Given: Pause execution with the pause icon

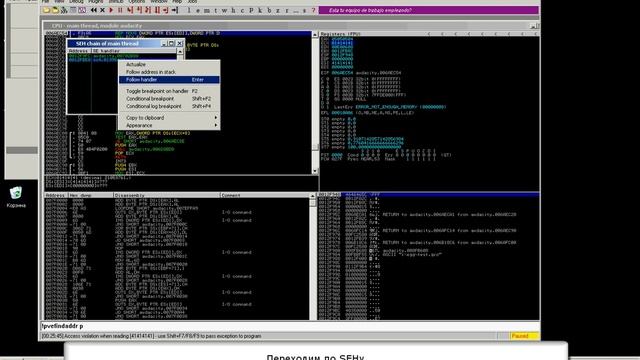Looking at the screenshot, I should point(120,10).
